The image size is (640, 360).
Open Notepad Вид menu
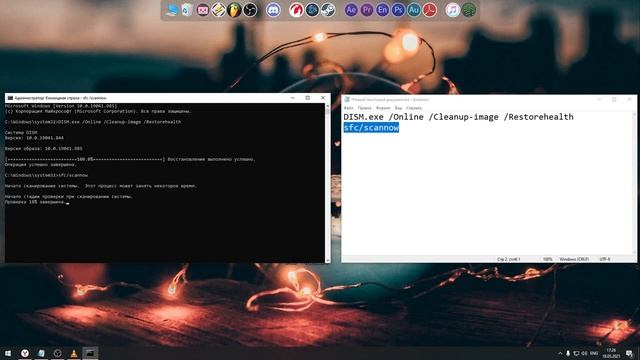398,108
